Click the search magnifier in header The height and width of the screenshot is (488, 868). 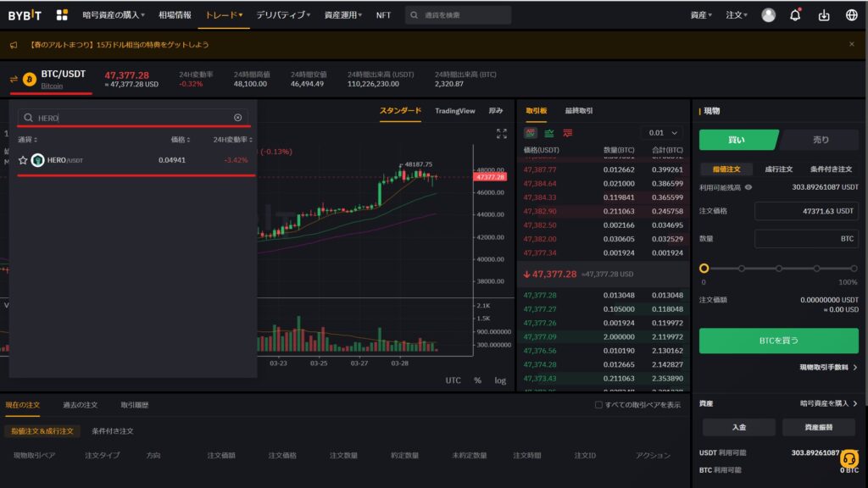coord(414,15)
